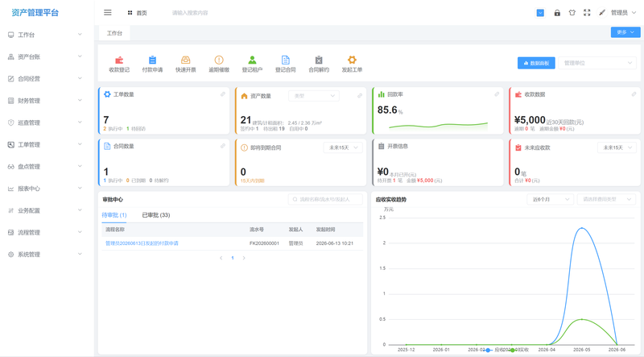The height and width of the screenshot is (357, 644).
Task: Click the admin avatar image
Action: (602, 13)
